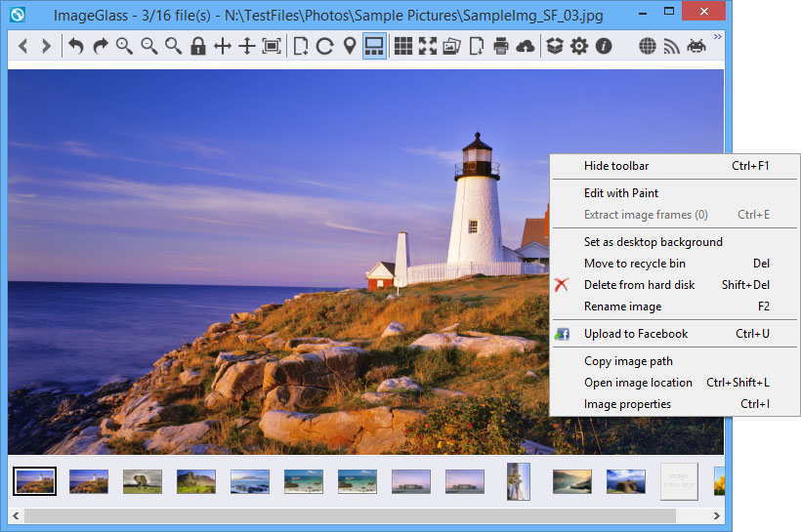The height and width of the screenshot is (532, 801).
Task: Refresh the image with the reload icon
Action: [325, 46]
